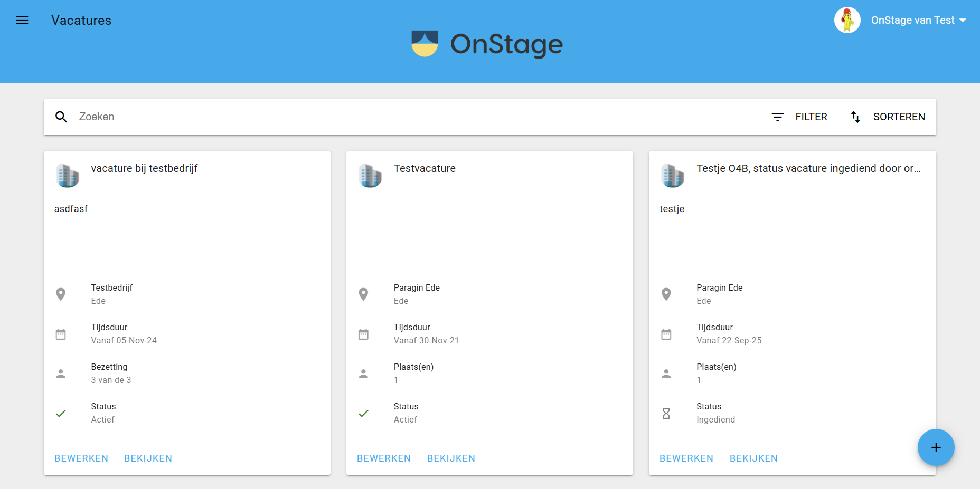Click BEWERKEN on the Testvacature card
This screenshot has width=980, height=489.
click(384, 458)
